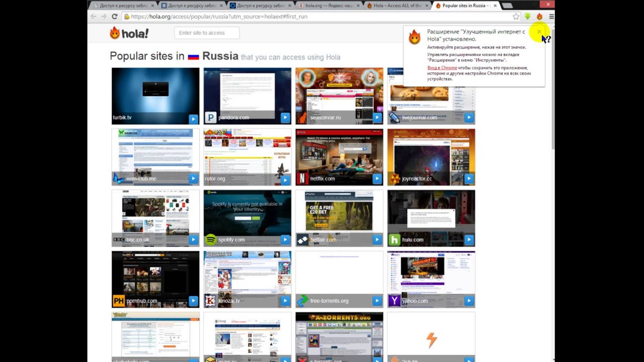Dismiss the Hola extension installed popup
644x362 pixels.
point(539,32)
